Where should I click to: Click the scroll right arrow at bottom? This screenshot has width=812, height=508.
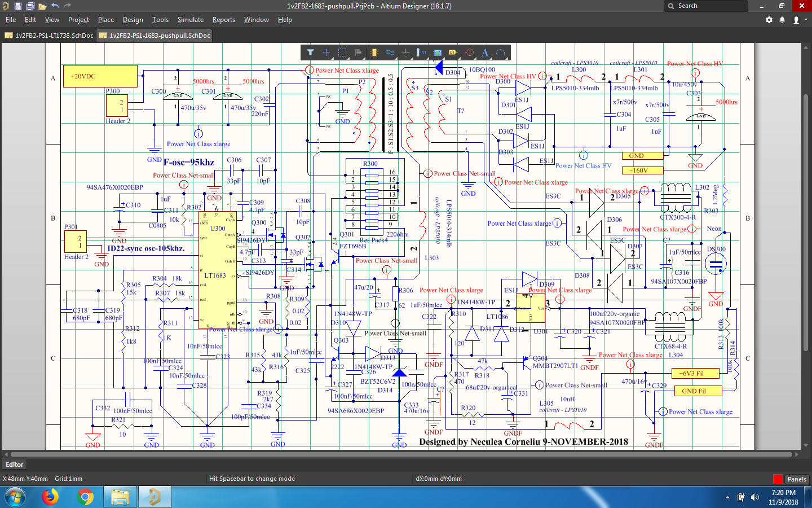click(x=796, y=454)
